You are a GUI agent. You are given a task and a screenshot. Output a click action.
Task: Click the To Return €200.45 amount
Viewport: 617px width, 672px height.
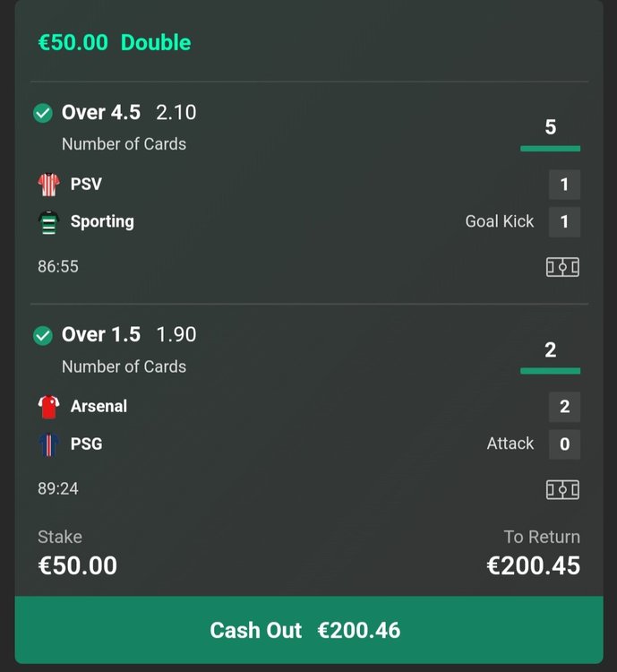pyautogui.click(x=534, y=565)
